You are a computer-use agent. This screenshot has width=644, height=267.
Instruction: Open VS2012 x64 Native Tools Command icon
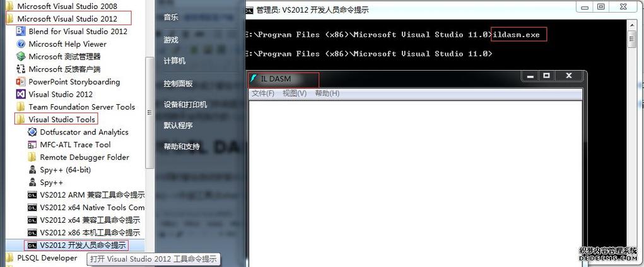click(x=32, y=208)
